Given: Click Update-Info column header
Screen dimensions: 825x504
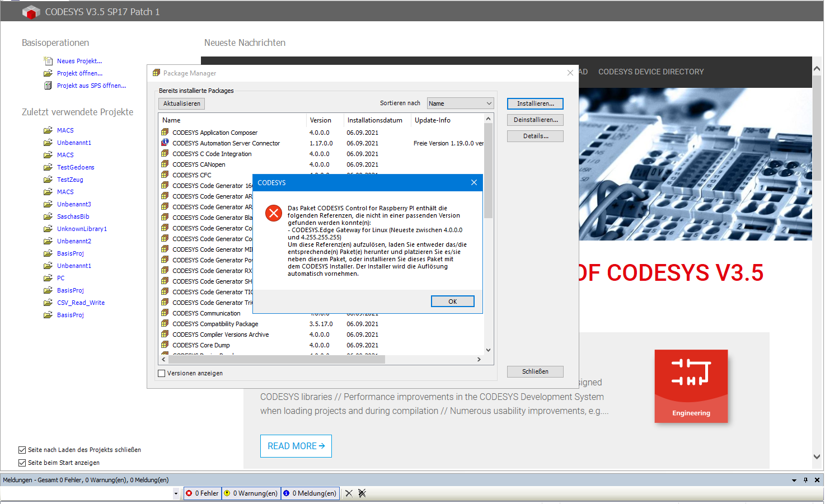Looking at the screenshot, I should [447, 120].
